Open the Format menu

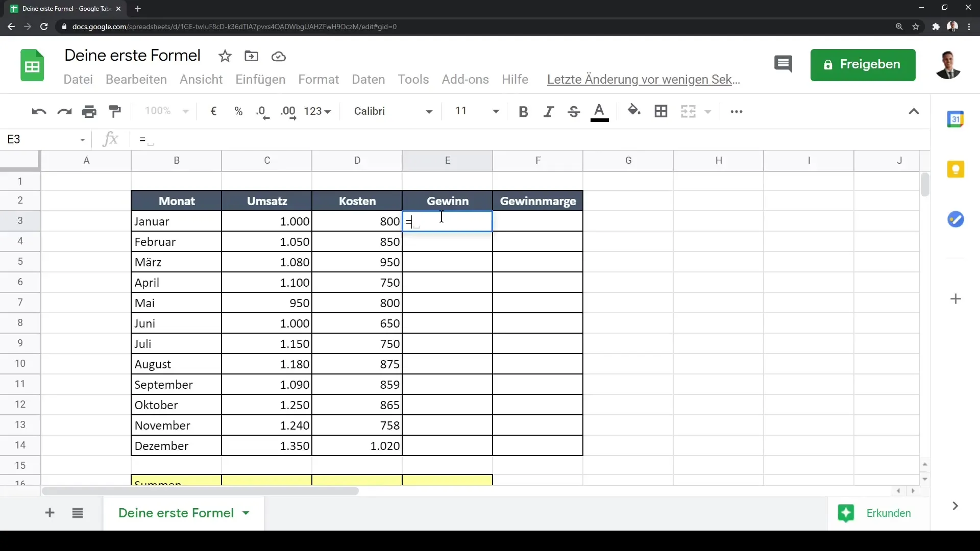tap(318, 80)
